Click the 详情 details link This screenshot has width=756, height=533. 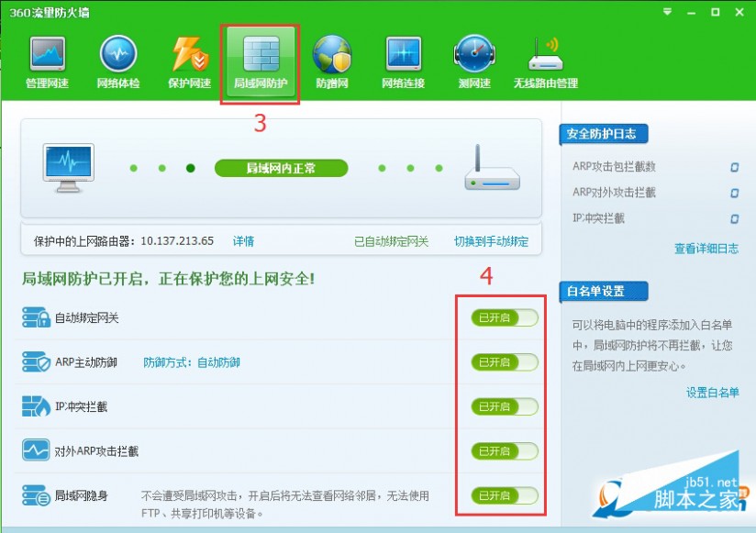pos(243,241)
